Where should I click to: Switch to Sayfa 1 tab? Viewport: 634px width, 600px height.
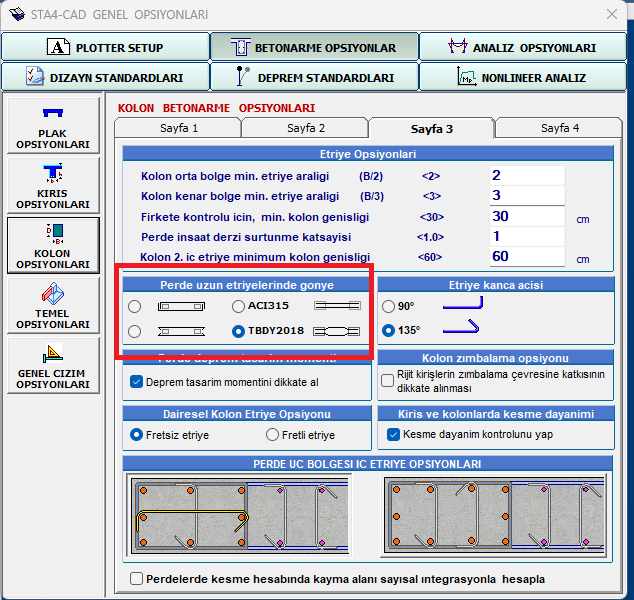[179, 128]
